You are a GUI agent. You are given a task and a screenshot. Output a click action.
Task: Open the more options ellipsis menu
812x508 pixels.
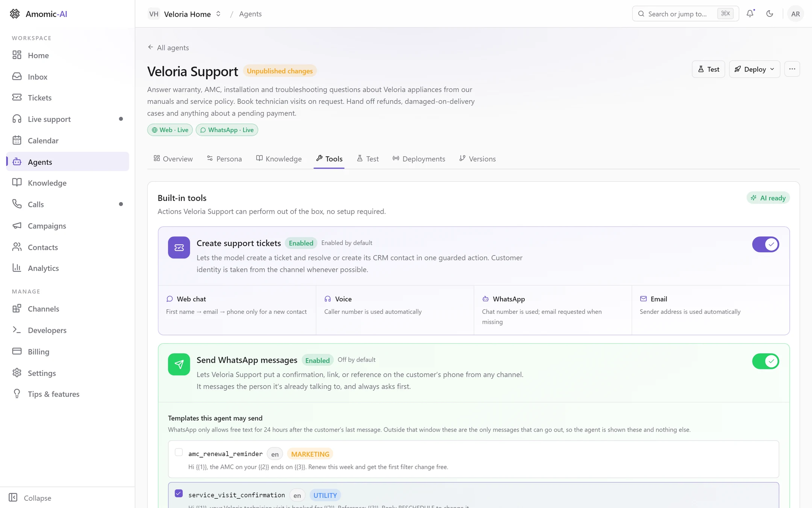(792, 69)
